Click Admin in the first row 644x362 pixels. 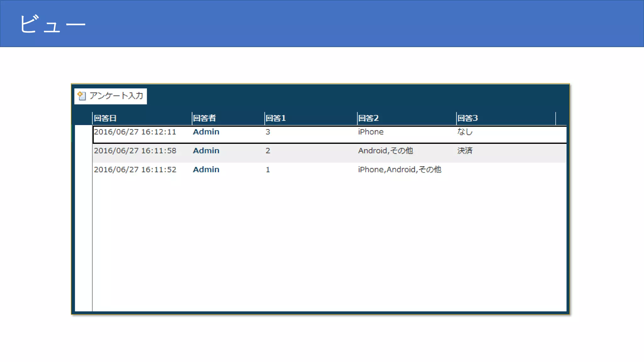tap(206, 132)
